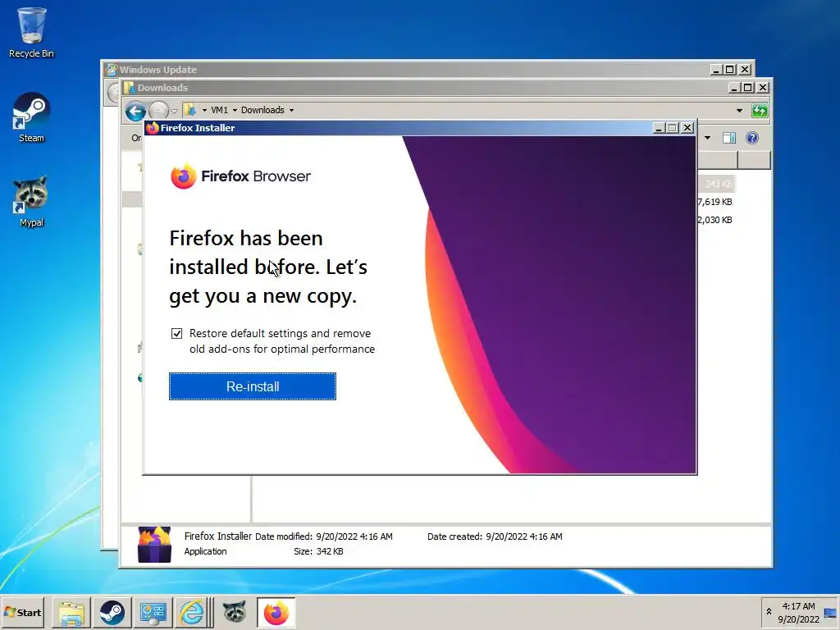This screenshot has height=630, width=840.
Task: Open the Start menu
Action: pyautogui.click(x=22, y=612)
